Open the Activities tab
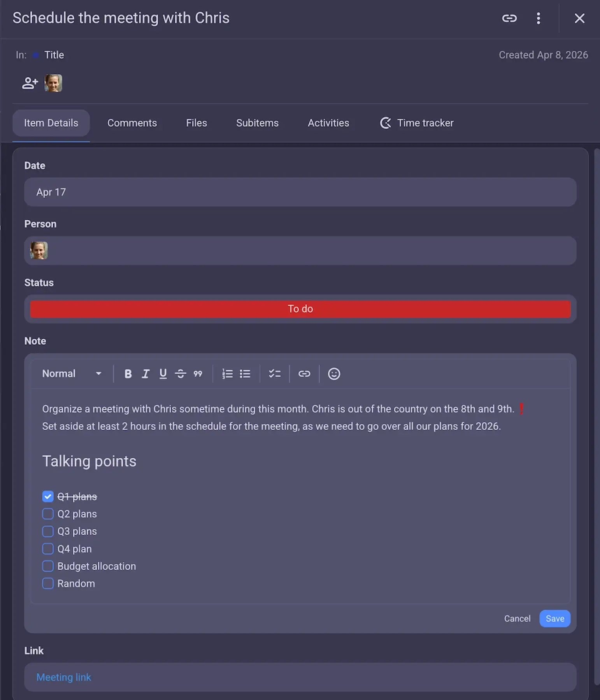The image size is (600, 700). click(x=328, y=123)
